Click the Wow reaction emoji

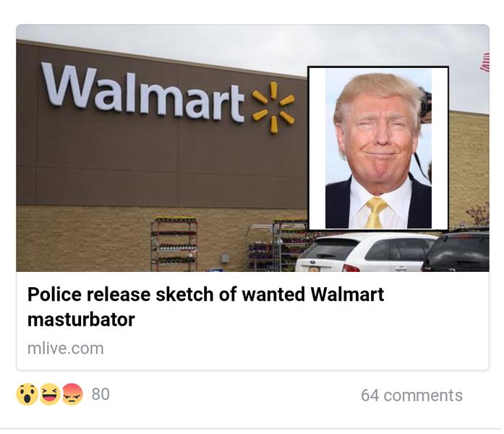coord(27,394)
